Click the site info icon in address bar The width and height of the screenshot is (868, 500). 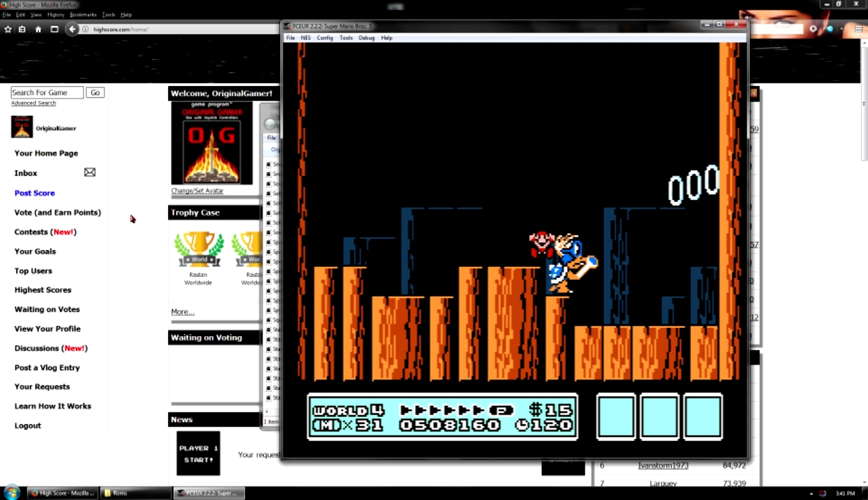pos(85,29)
